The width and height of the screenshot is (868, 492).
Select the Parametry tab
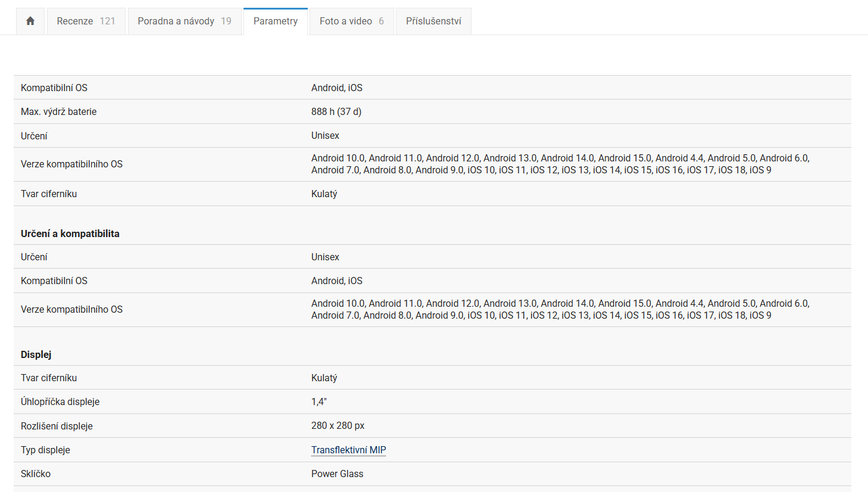pyautogui.click(x=275, y=21)
